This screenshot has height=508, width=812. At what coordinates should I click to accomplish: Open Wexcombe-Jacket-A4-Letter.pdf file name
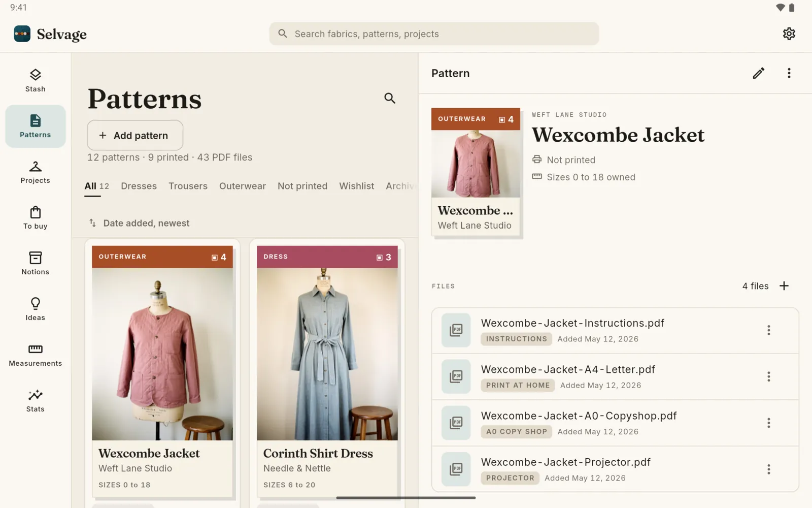(x=568, y=369)
